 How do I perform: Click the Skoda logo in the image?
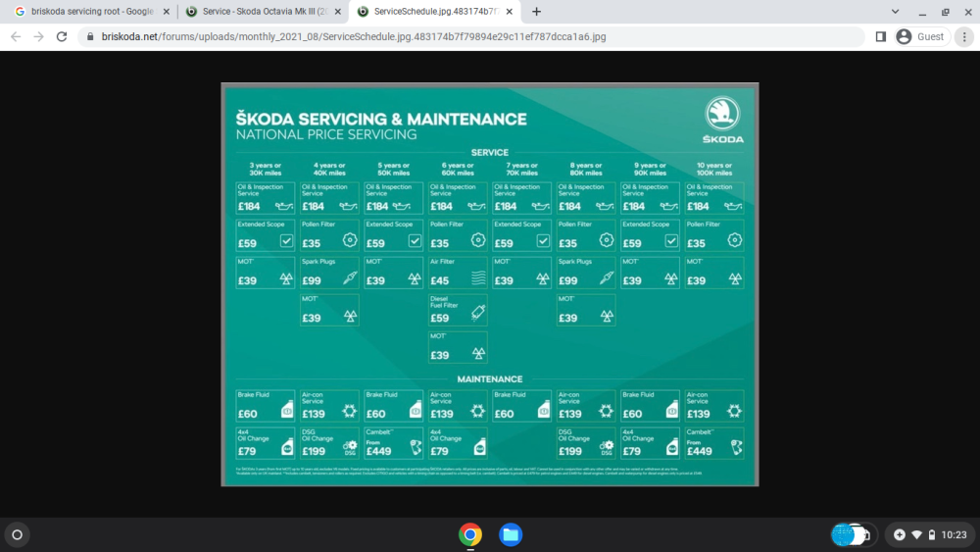point(722,120)
